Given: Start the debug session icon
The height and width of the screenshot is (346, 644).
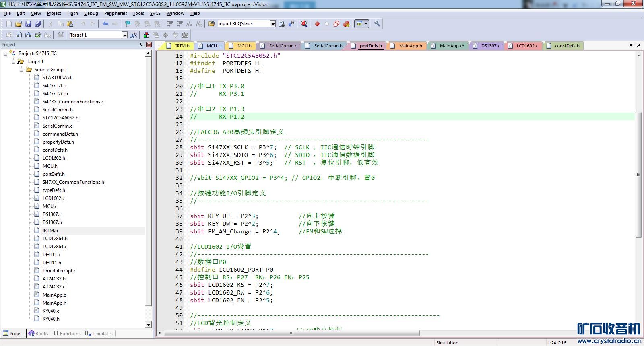Looking at the screenshot, I should click(x=304, y=24).
